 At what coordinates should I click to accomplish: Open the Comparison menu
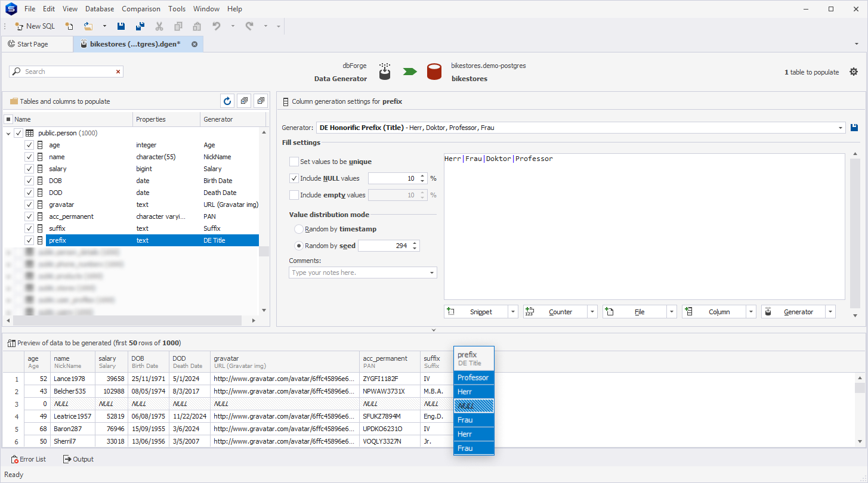pos(141,9)
